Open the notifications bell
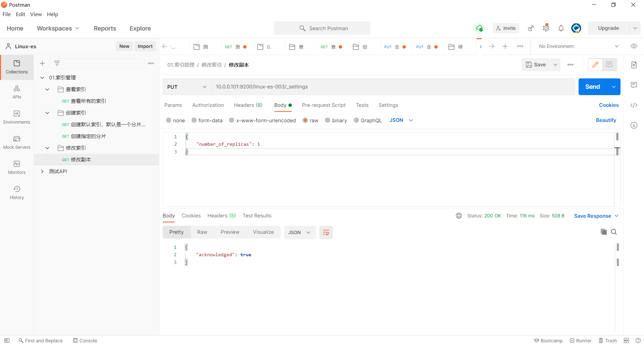 pyautogui.click(x=561, y=28)
